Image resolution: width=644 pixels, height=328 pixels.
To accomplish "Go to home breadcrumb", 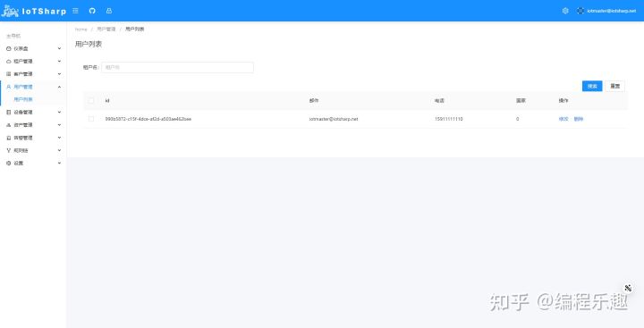I will (80, 29).
